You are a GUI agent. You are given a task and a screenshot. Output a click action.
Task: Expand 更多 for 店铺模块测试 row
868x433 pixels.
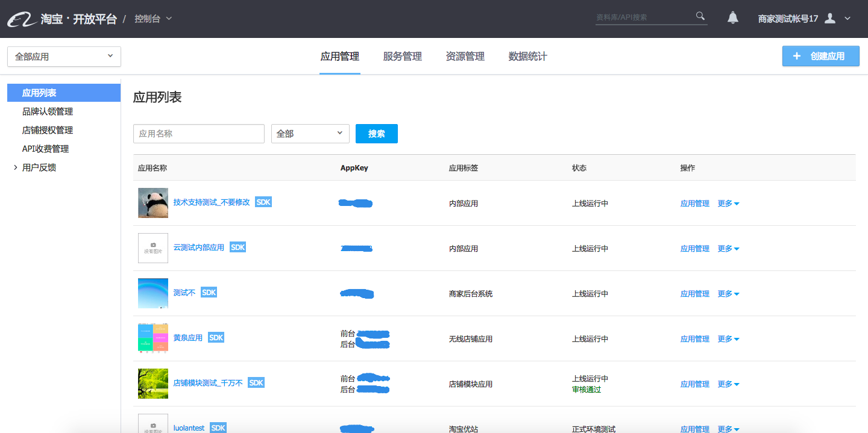point(728,384)
